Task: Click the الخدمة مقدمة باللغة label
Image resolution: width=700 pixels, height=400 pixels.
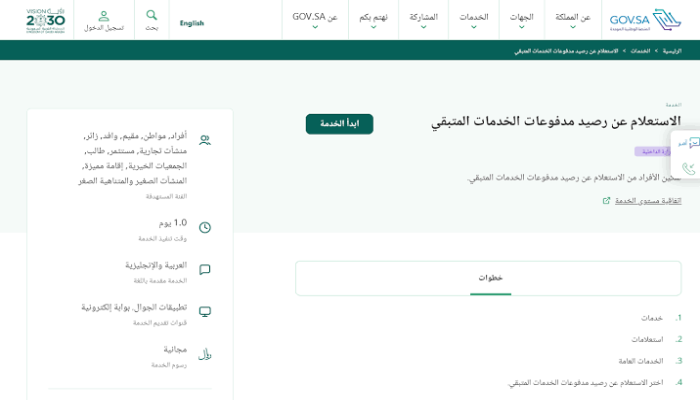Action: pyautogui.click(x=160, y=281)
